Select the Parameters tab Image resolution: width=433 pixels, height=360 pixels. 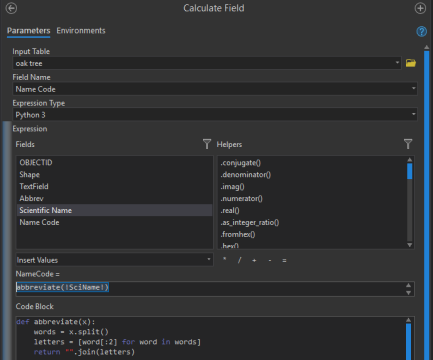coord(29,31)
